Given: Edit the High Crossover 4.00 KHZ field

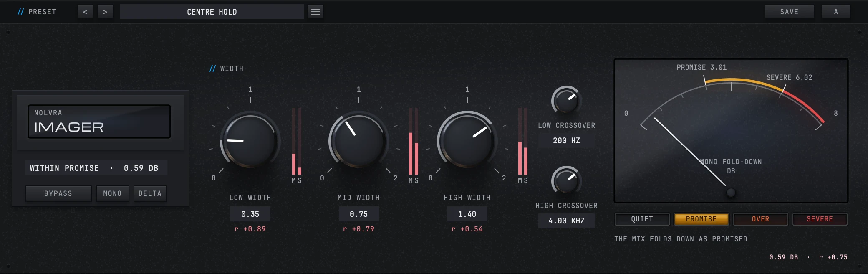Looking at the screenshot, I should 566,221.
